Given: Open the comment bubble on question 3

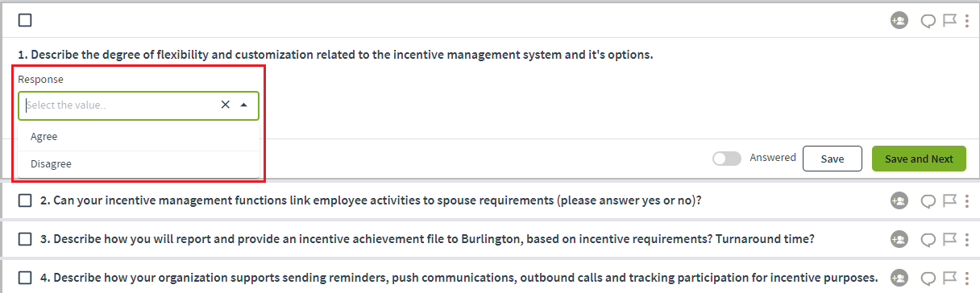Looking at the screenshot, I should [x=928, y=239].
